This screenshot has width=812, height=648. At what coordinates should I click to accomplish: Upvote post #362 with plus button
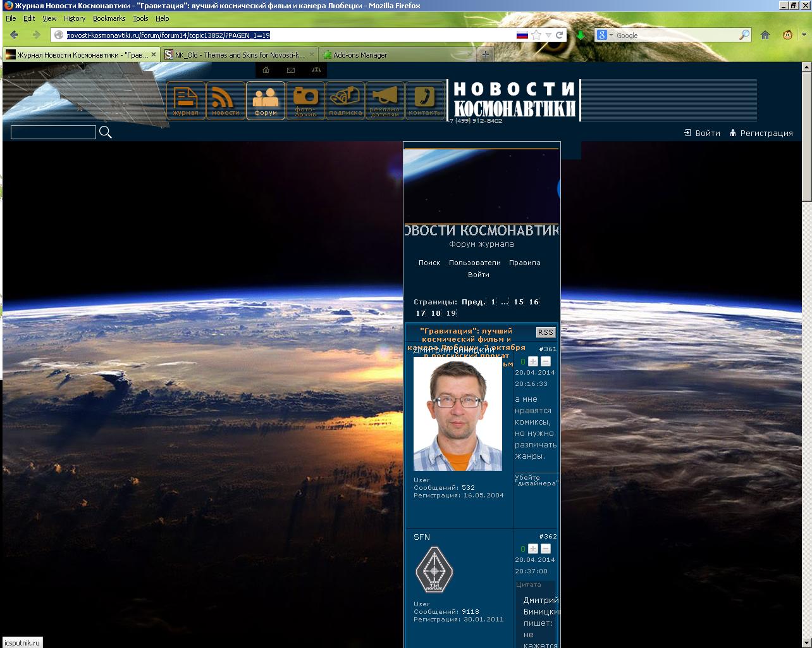533,549
